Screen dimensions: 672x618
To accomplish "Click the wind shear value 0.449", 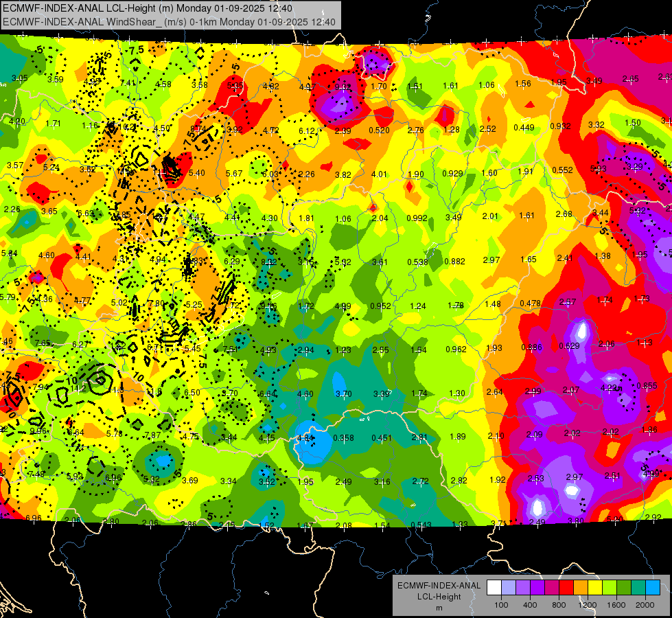I will pyautogui.click(x=524, y=127).
